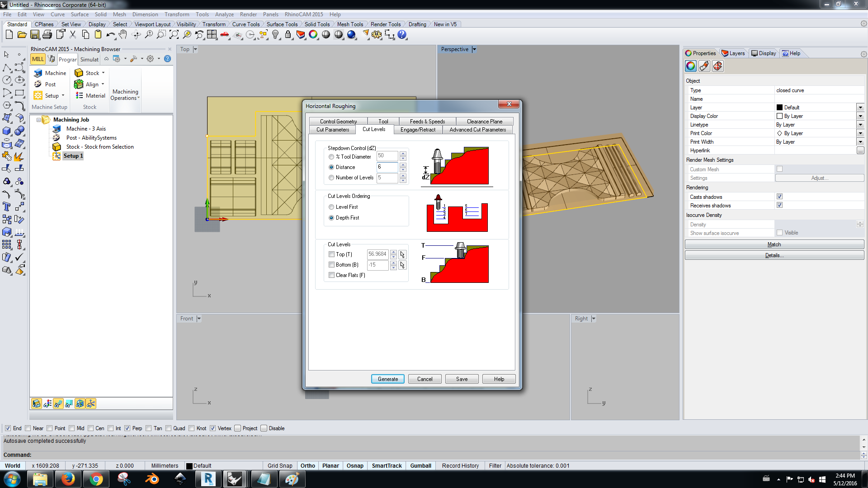The height and width of the screenshot is (488, 868).
Task: Switch to the Feeds & Speeds tab
Action: point(427,122)
